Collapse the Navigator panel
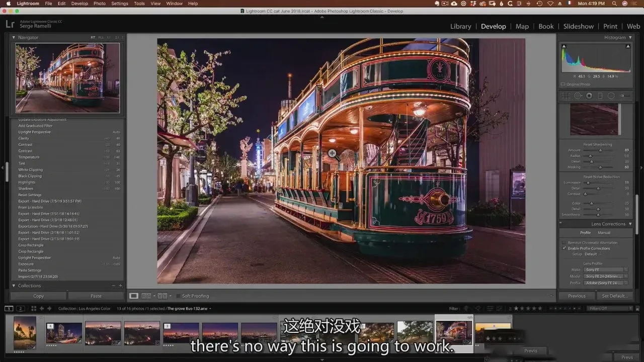This screenshot has width=644, height=362. [14, 37]
